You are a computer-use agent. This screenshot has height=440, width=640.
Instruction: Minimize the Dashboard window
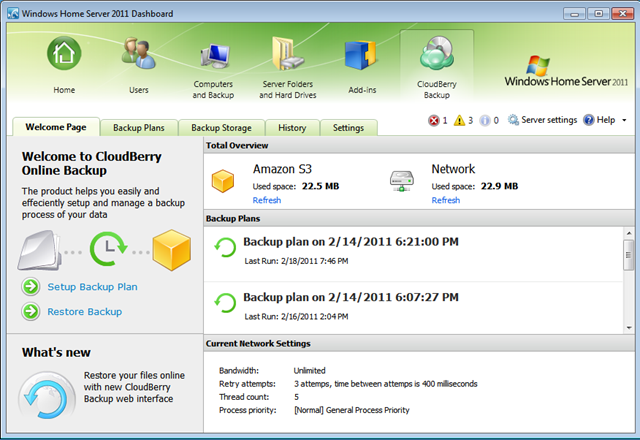574,14
